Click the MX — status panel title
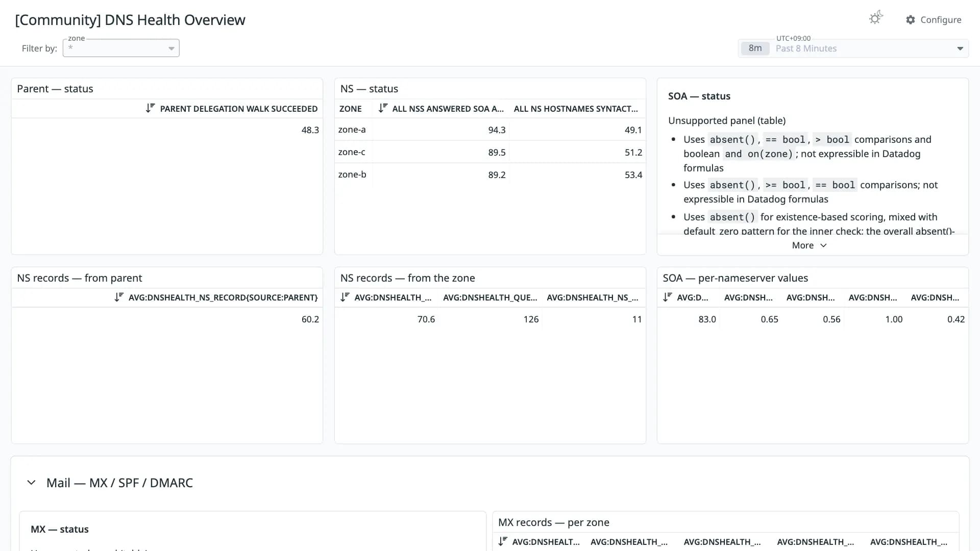980x551 pixels. pyautogui.click(x=60, y=530)
